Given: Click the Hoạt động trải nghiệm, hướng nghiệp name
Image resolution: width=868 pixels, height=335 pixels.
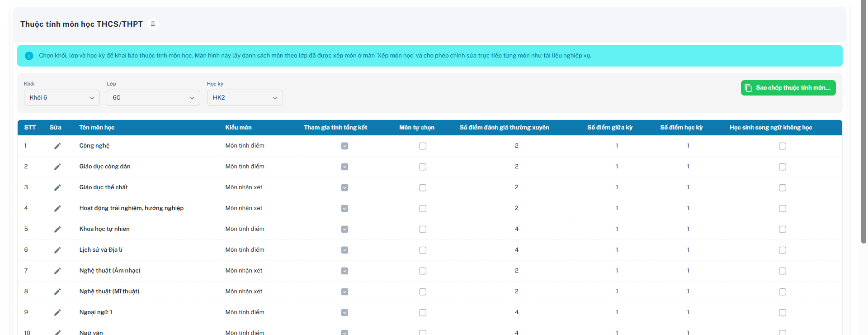Looking at the screenshot, I should [x=132, y=208].
